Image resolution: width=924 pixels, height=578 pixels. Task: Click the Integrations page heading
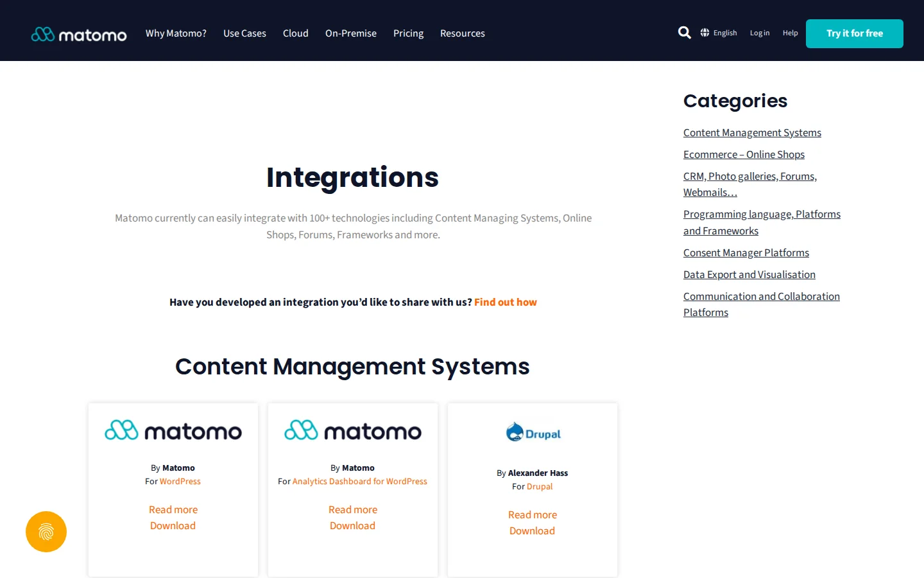click(x=353, y=177)
